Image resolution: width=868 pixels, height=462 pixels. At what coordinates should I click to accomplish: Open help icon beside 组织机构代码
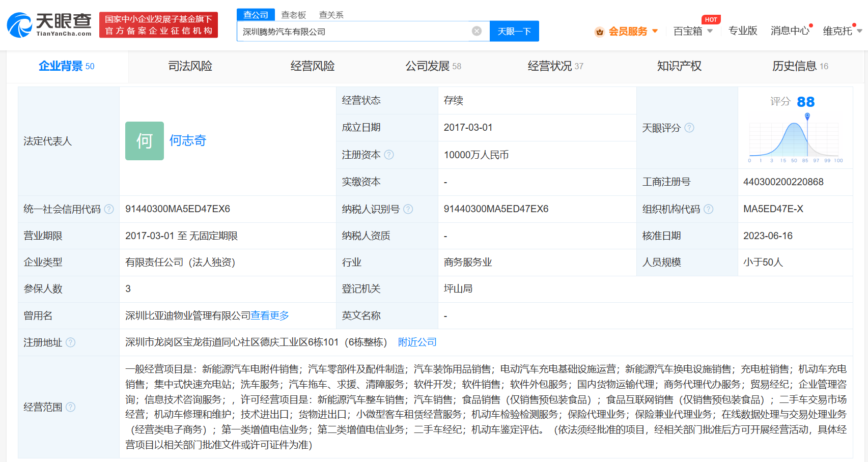coord(709,209)
